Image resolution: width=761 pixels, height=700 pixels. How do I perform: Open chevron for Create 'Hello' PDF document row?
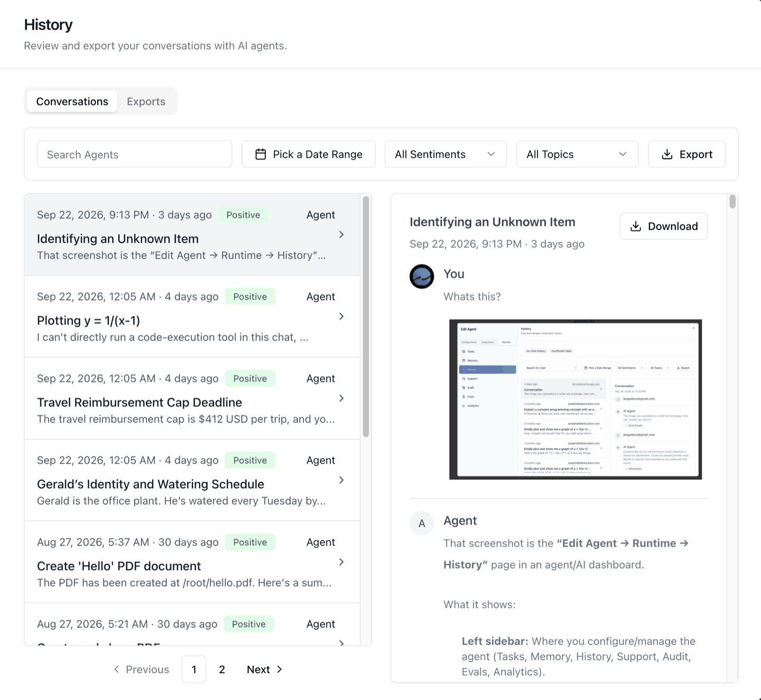(341, 562)
